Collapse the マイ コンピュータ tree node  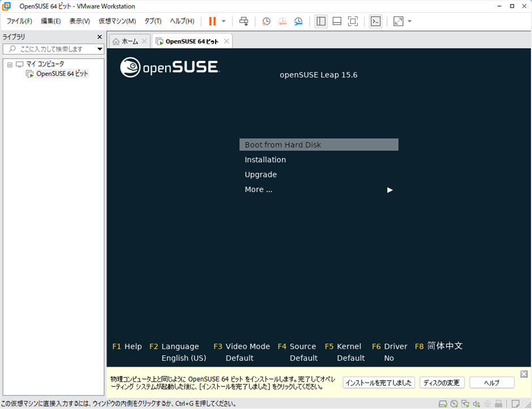[10, 64]
